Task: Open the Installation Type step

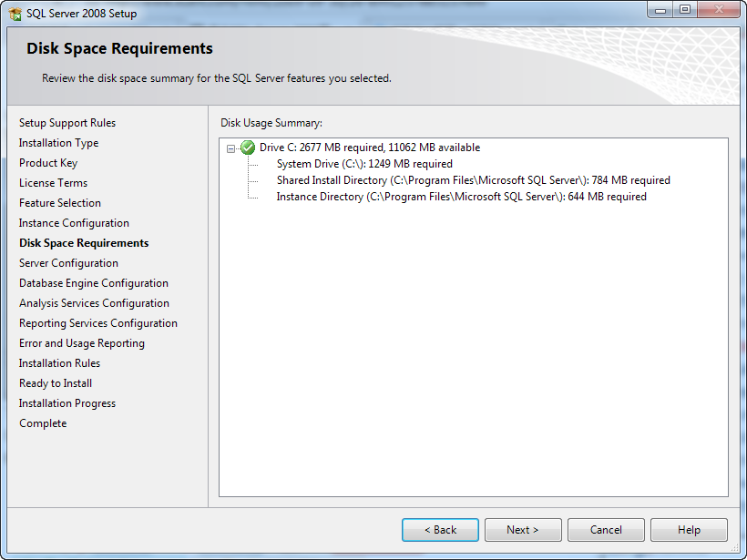Action: click(58, 142)
